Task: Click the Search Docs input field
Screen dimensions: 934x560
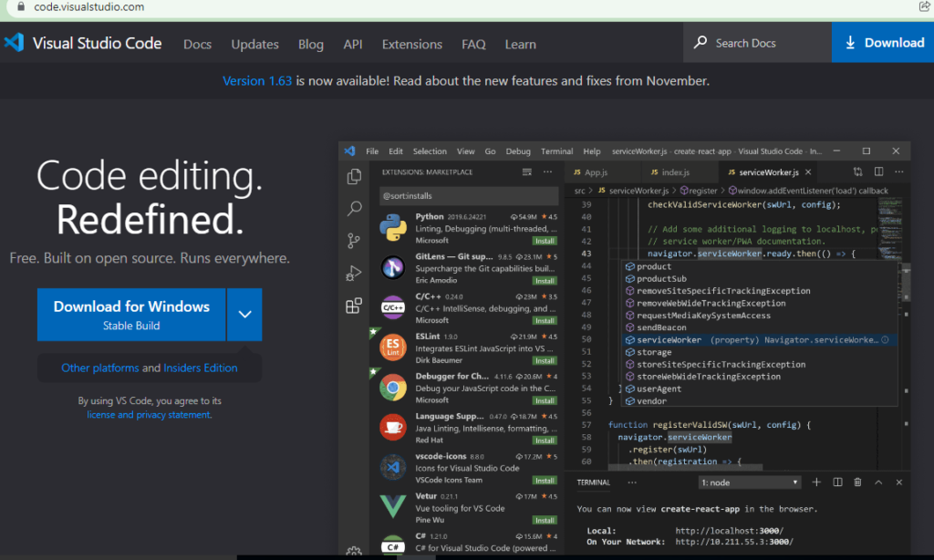Action: [x=757, y=43]
